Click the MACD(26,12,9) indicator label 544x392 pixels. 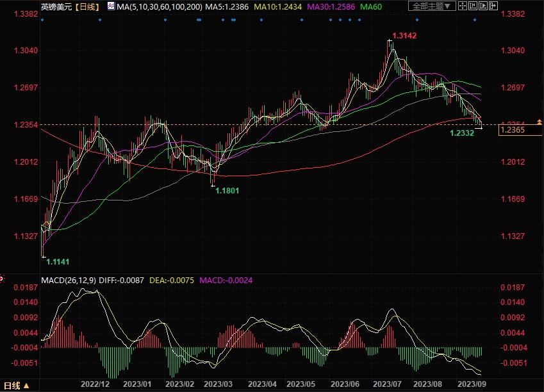tap(69, 281)
